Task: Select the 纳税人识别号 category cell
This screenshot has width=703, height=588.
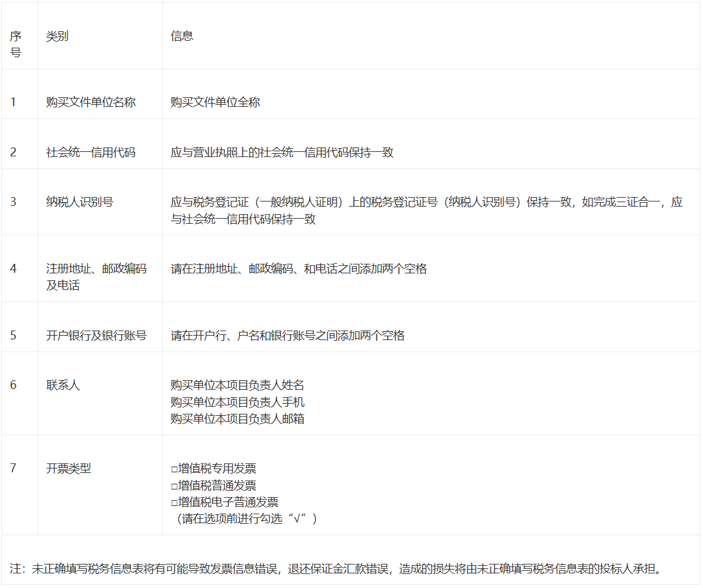Action: (80, 202)
